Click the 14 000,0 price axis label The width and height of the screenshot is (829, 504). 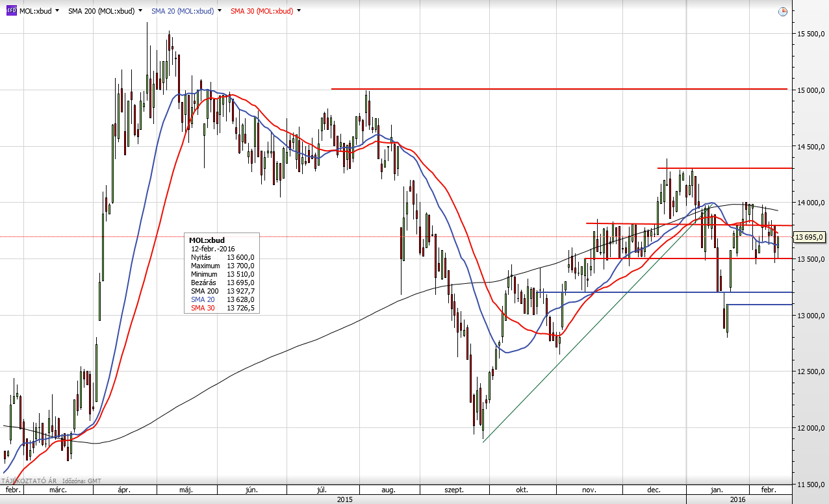tap(812, 203)
